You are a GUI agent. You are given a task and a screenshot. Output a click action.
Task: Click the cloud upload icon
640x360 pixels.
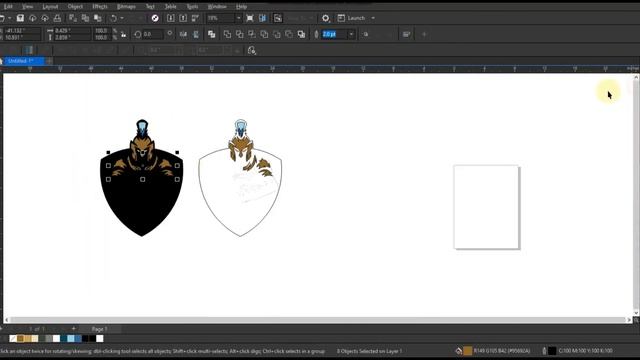click(45, 18)
